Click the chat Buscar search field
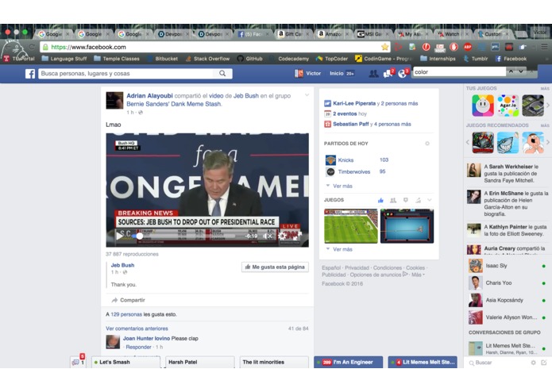The height and width of the screenshot is (392, 552). 500,363
